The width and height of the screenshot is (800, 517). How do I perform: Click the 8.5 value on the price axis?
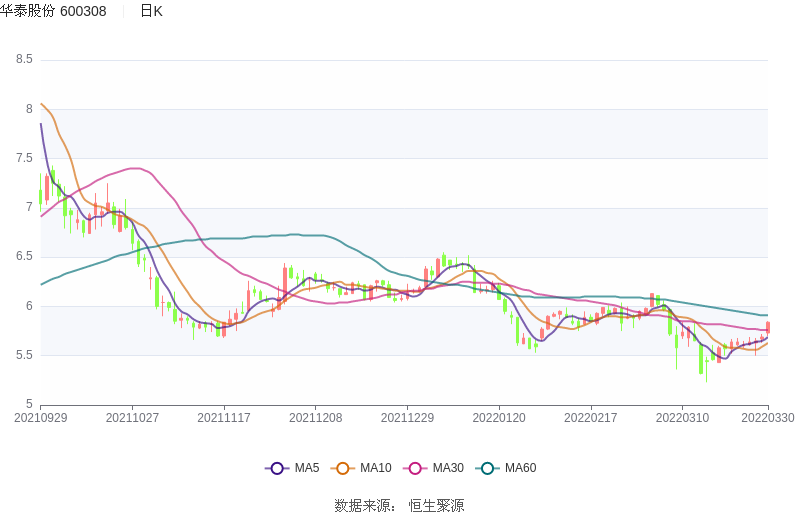[24, 59]
